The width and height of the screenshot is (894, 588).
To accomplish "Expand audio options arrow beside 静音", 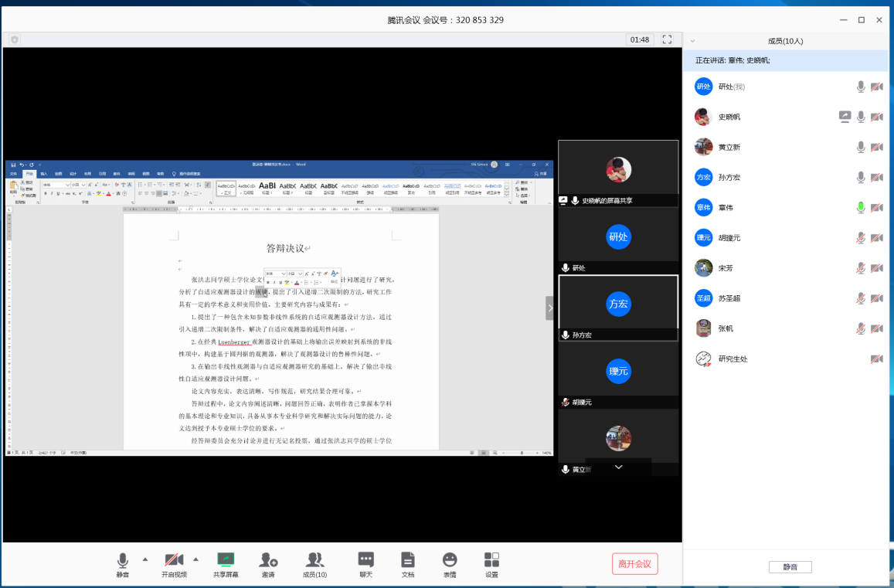I will [144, 559].
